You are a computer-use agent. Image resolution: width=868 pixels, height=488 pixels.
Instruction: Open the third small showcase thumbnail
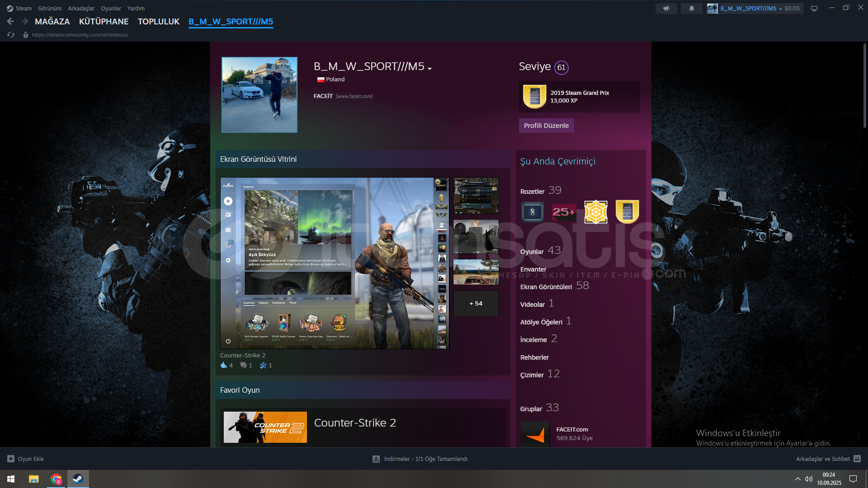[x=476, y=272]
